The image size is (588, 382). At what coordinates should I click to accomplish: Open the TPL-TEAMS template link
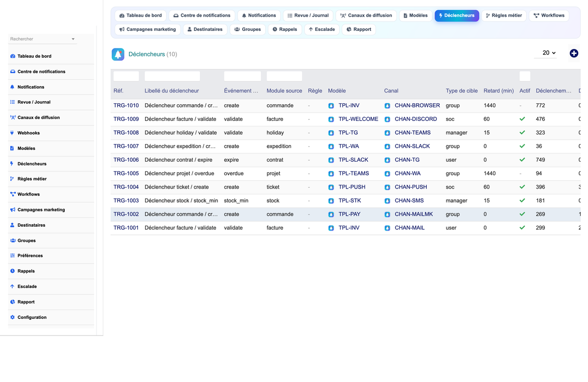pos(354,173)
